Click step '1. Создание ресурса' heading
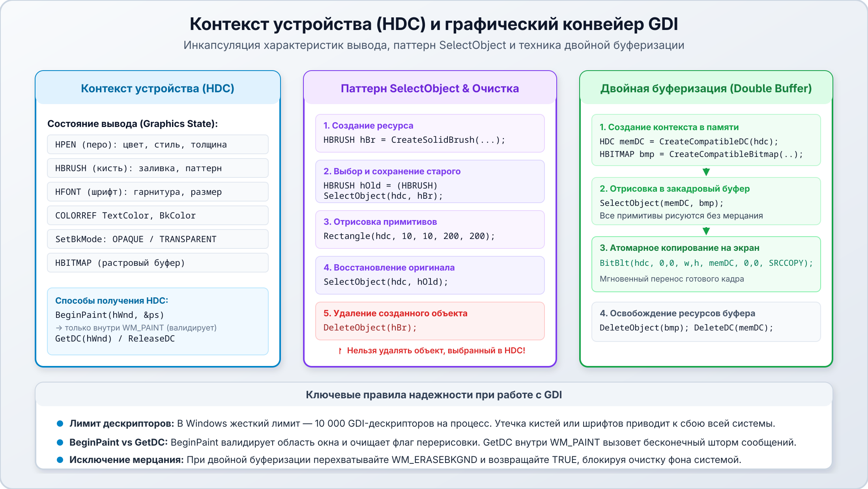Viewport: 868px width, 489px height. 368,125
